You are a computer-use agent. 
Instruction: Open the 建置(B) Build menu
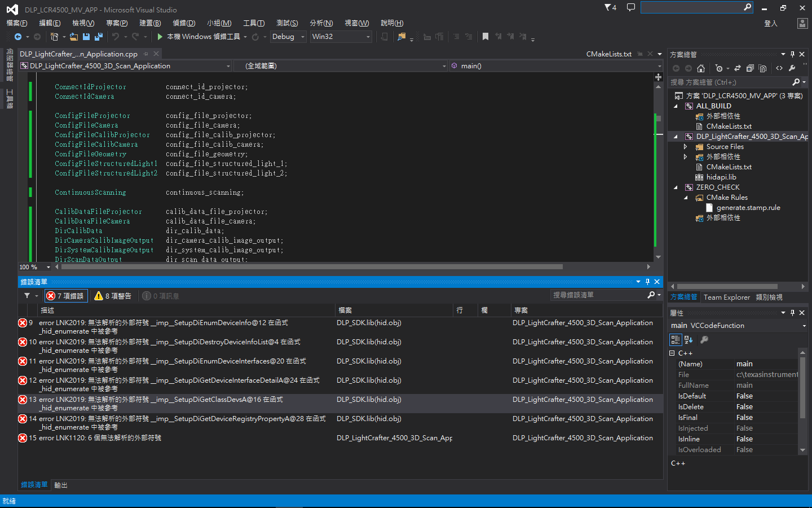[150, 23]
